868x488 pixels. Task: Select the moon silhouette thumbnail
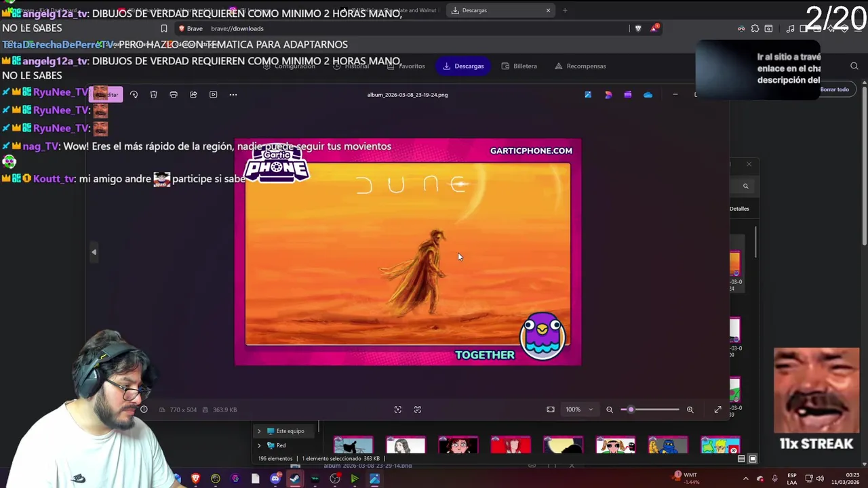pyautogui.click(x=563, y=446)
